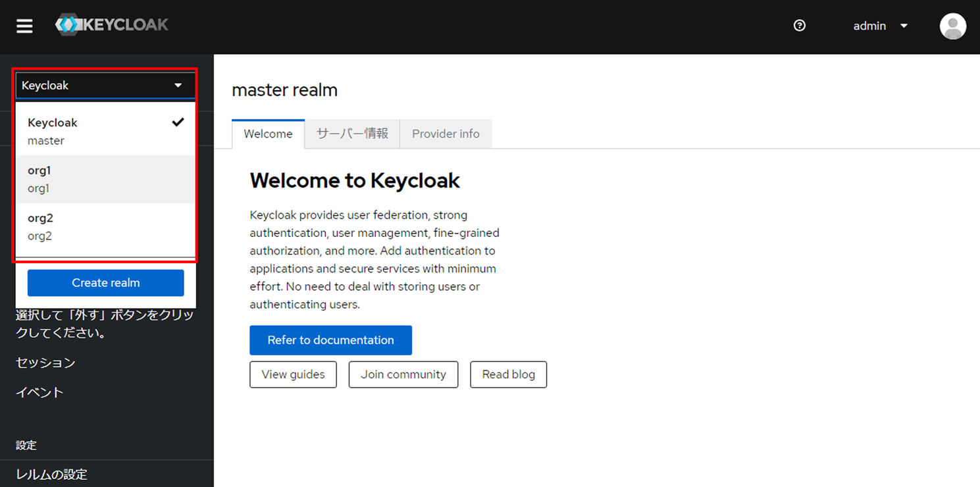
Task: Click the hamburger menu icon
Action: tap(24, 26)
